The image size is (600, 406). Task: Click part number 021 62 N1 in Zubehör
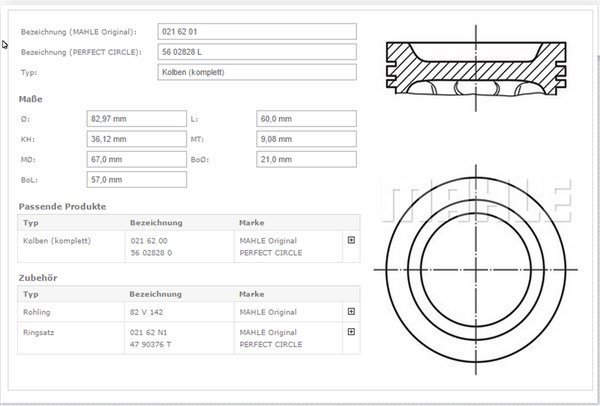(x=148, y=332)
